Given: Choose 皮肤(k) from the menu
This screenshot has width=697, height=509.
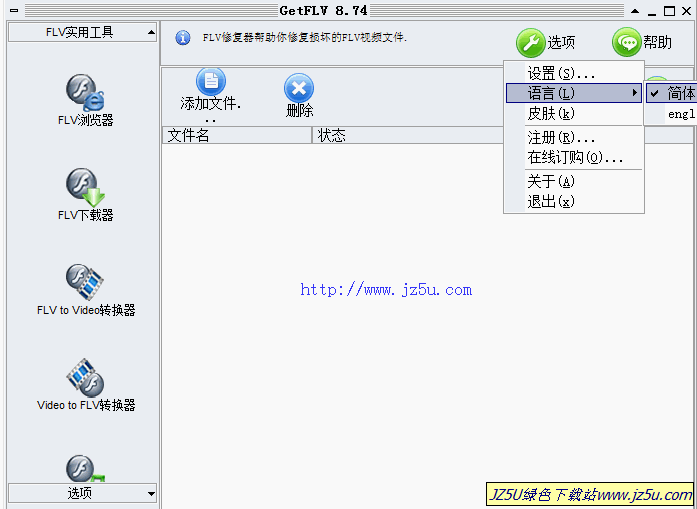Looking at the screenshot, I should click(x=574, y=114).
